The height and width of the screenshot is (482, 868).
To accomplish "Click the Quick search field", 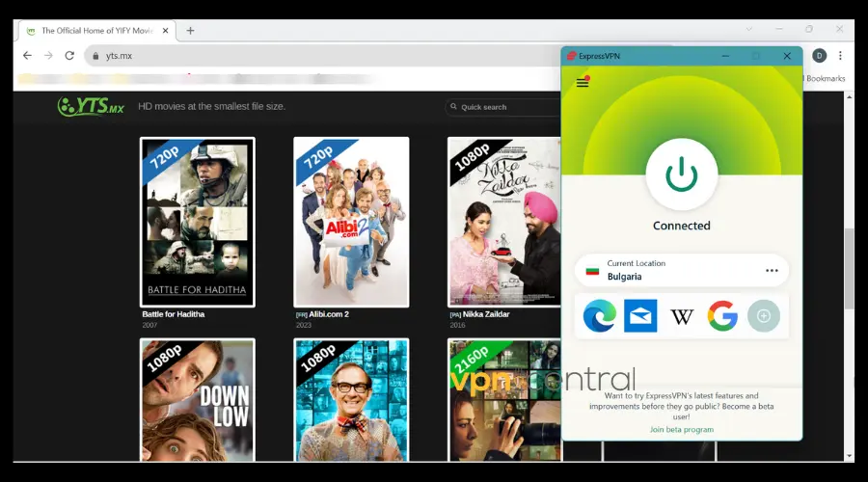I will (502, 107).
